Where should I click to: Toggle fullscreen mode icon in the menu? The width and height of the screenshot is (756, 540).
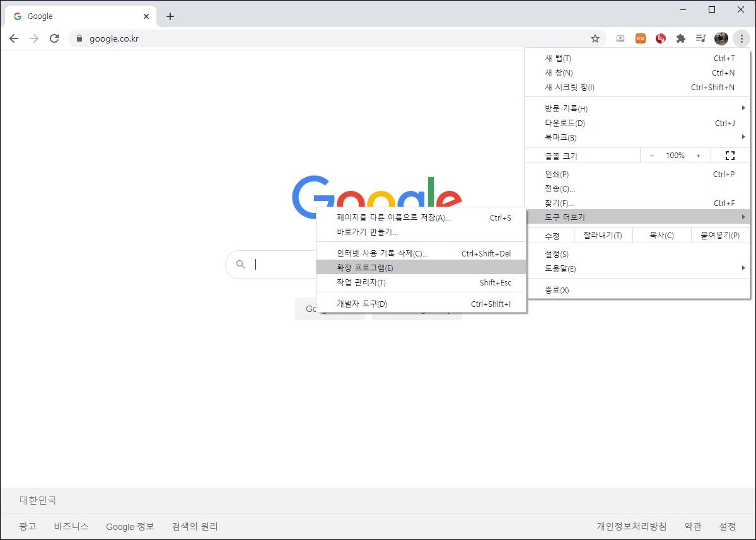[x=730, y=156]
